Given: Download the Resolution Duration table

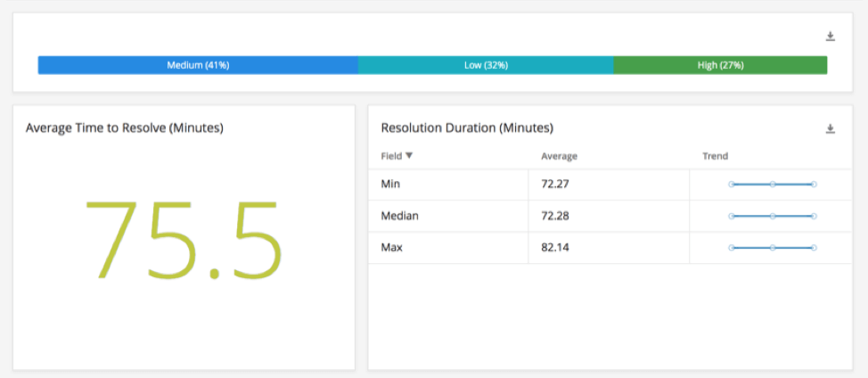Looking at the screenshot, I should (830, 129).
